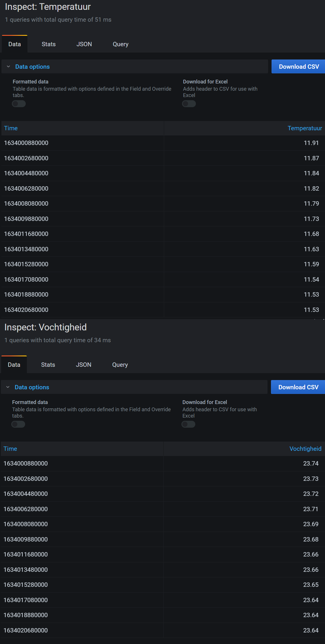
Task: Download CSV for Vochtigheid data
Action: (x=298, y=387)
